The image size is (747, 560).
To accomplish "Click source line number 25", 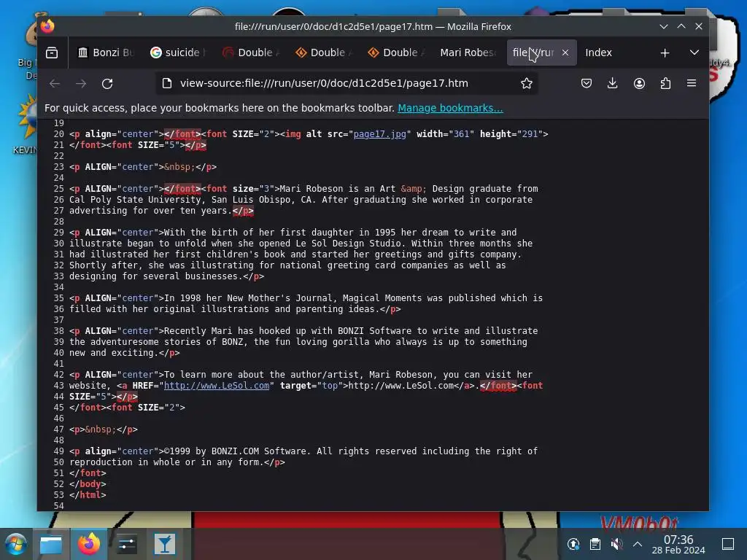I will pos(58,189).
